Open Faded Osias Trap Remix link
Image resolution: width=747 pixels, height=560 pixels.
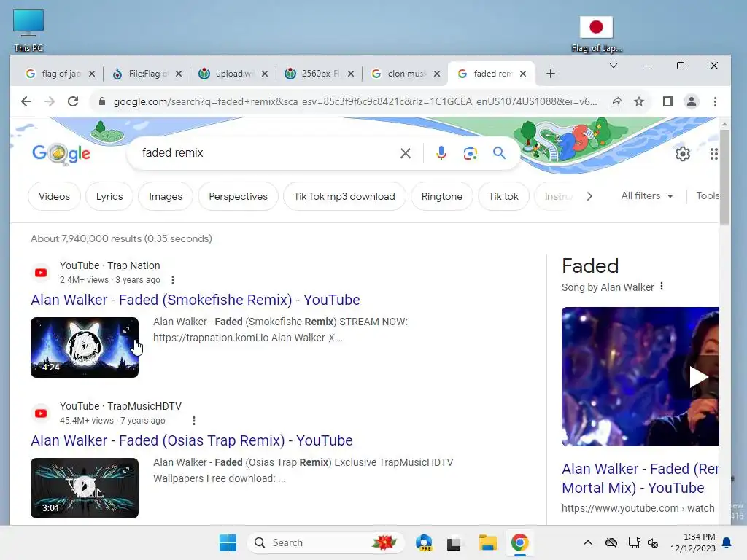point(192,440)
